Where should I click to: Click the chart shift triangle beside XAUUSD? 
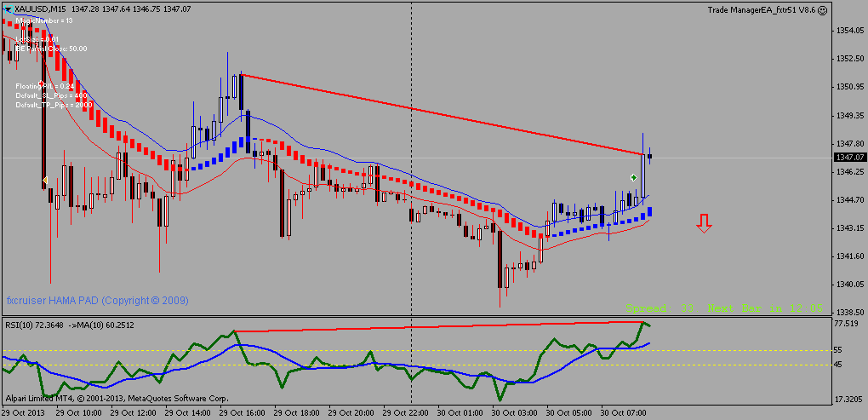(7, 9)
